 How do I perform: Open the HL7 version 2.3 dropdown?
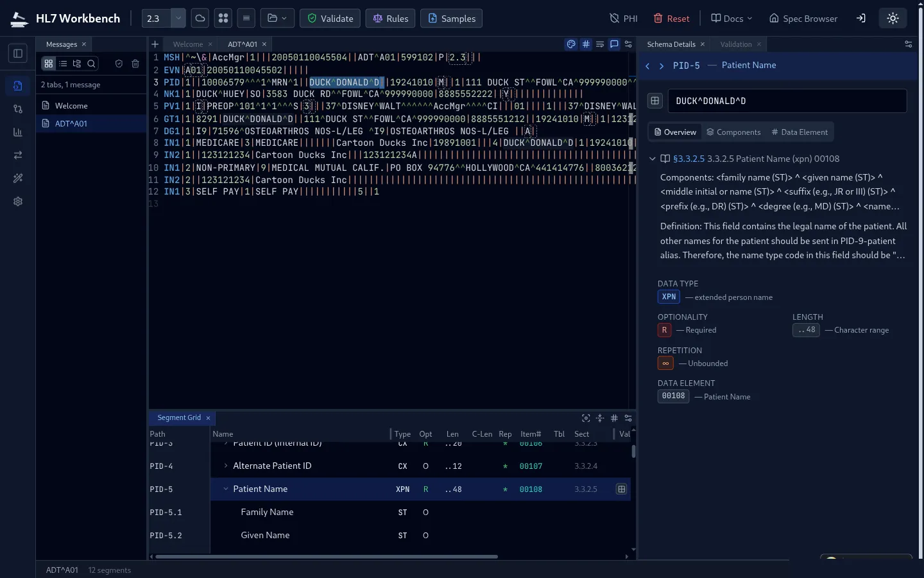point(178,18)
